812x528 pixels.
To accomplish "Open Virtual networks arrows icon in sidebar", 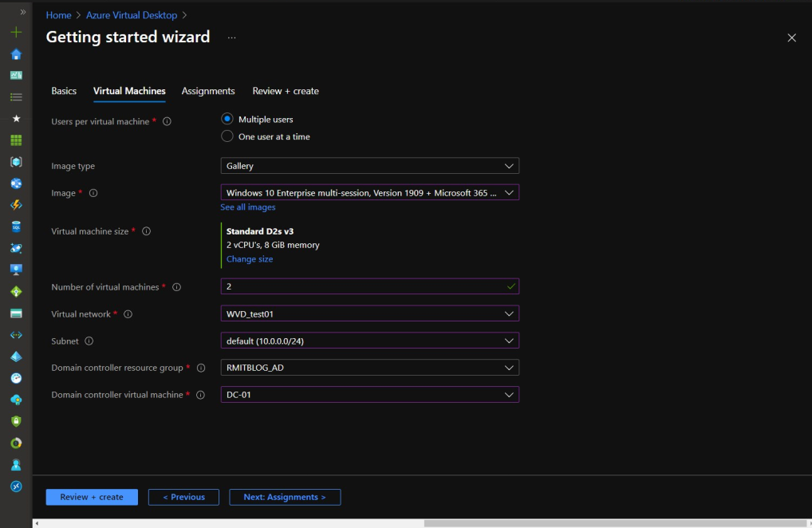I will pos(16,335).
